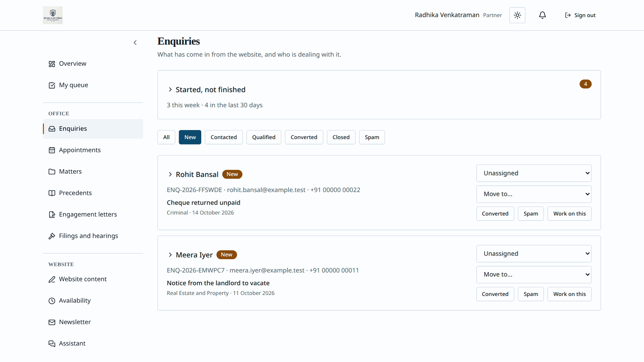Mark Meera Iyer as Converted
The height and width of the screenshot is (362, 644).
tap(495, 294)
